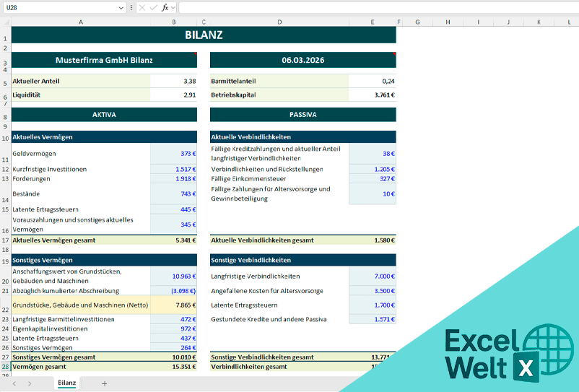Switch to the Bilanz sheet tab
The height and width of the screenshot is (392, 579).
click(67, 383)
